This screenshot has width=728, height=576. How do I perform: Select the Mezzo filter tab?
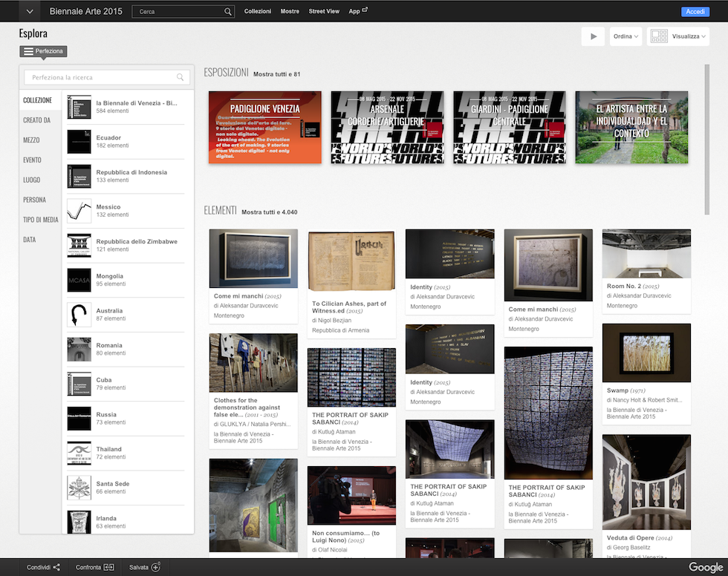point(31,140)
